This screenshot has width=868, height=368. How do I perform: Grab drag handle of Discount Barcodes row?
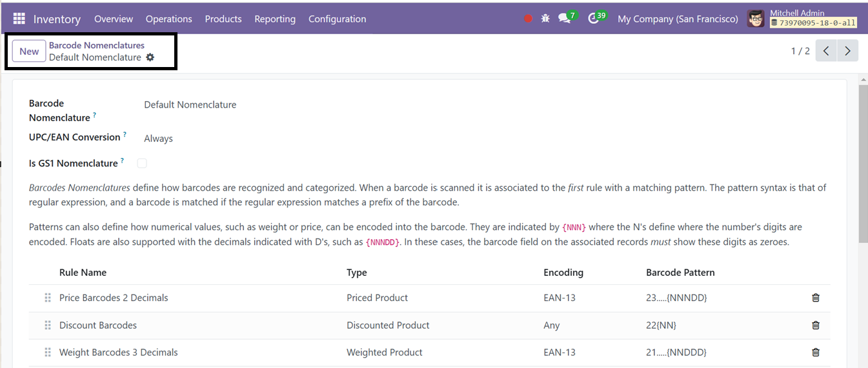coord(47,325)
